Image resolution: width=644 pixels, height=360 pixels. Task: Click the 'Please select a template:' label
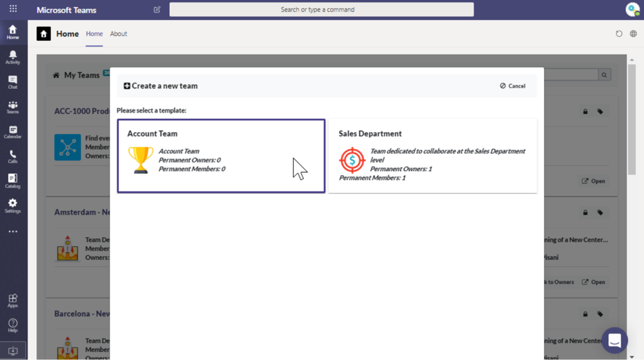pyautogui.click(x=152, y=110)
